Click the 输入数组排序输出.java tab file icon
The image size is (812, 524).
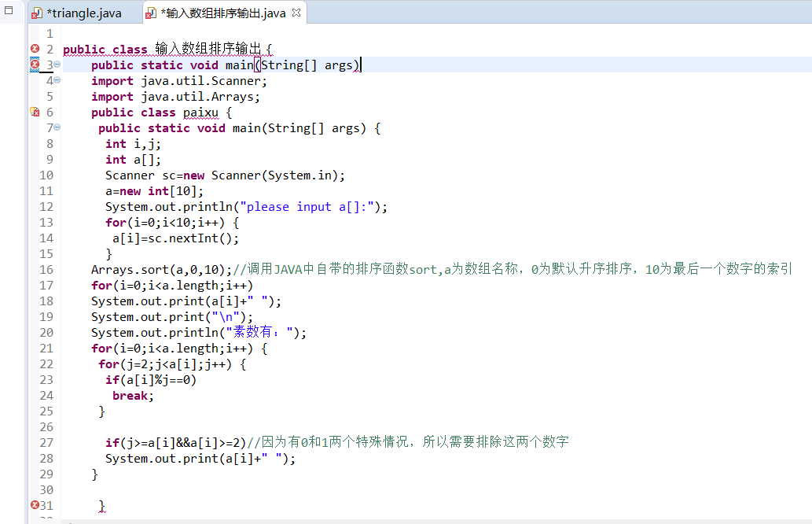(151, 13)
